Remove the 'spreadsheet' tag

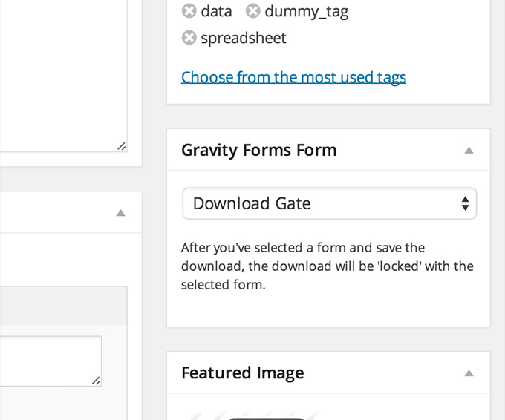[x=189, y=38]
